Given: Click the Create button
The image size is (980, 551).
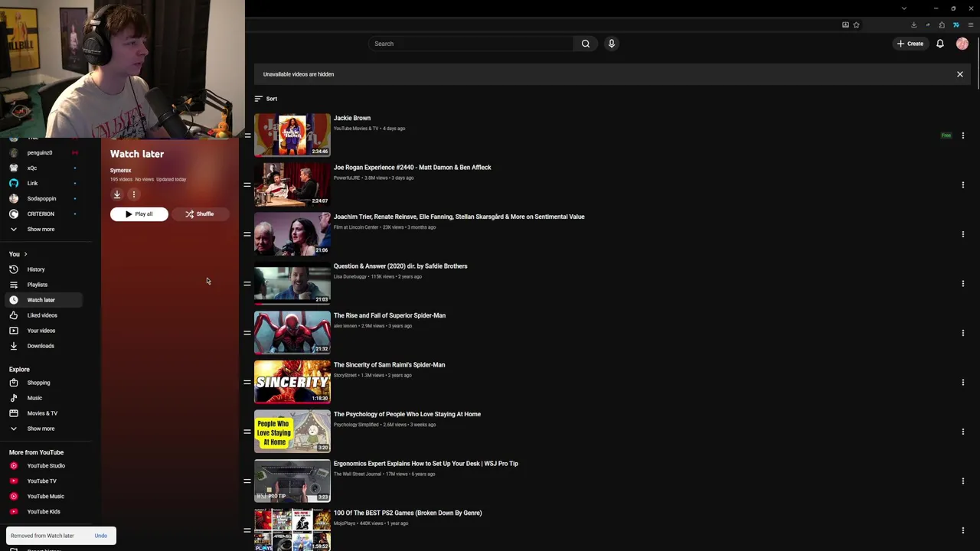Looking at the screenshot, I should (910, 44).
